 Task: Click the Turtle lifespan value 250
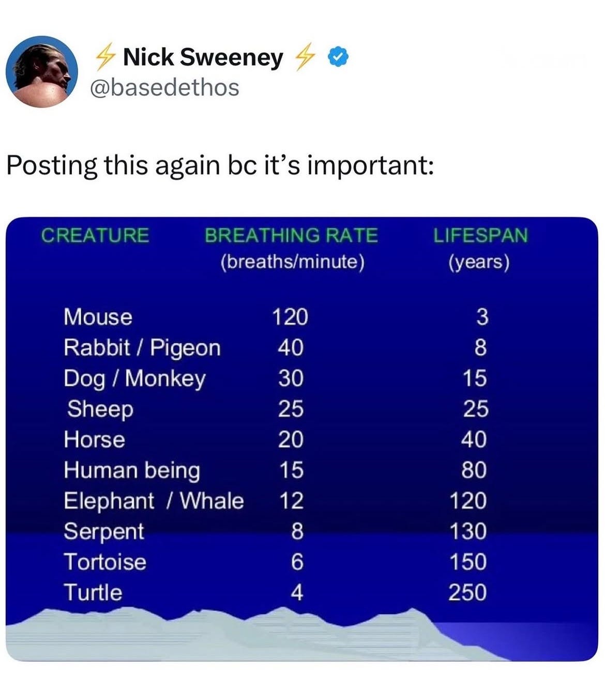[x=467, y=592]
